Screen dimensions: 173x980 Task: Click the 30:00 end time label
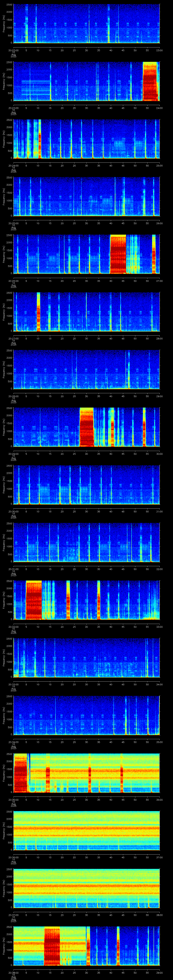tap(159, 454)
